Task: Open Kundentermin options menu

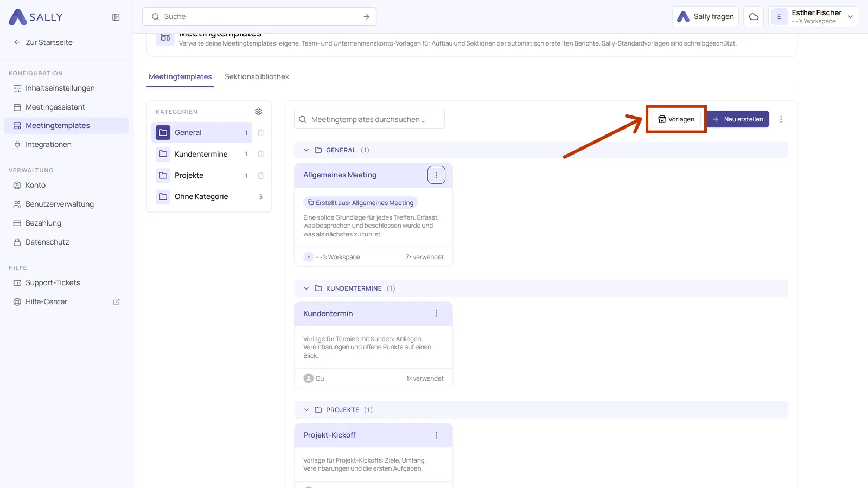Action: [x=436, y=314]
